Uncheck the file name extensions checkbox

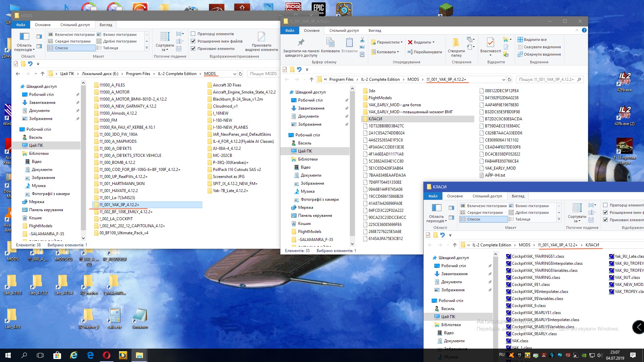[x=193, y=41]
